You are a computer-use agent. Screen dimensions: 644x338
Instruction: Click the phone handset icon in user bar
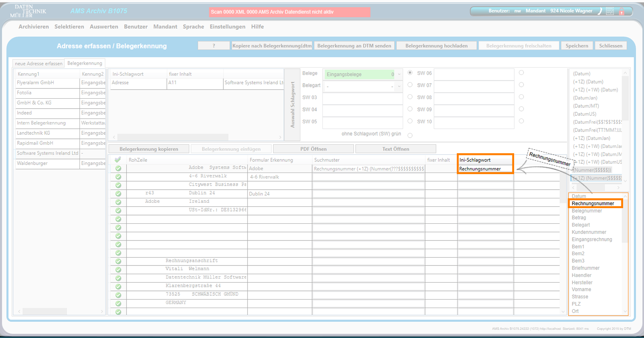600,11
